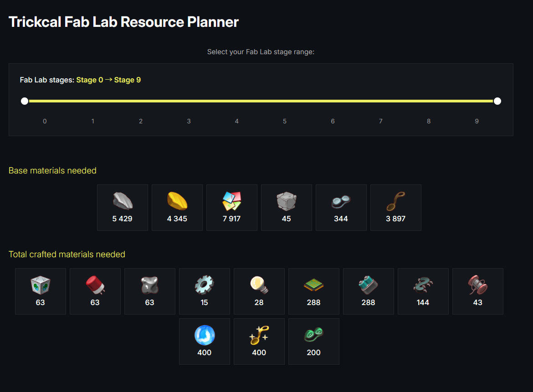Click the Trickcal Fab Lab Resource Planner heading
This screenshot has height=392, width=533.
pos(123,22)
